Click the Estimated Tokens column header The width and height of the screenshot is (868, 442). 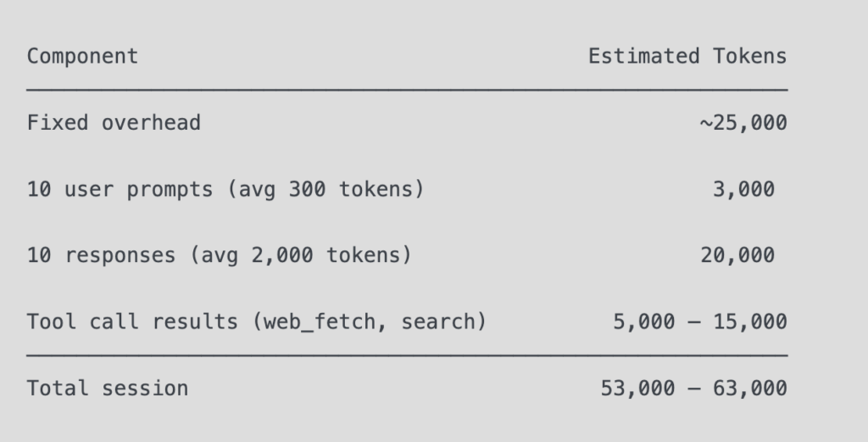(x=687, y=57)
